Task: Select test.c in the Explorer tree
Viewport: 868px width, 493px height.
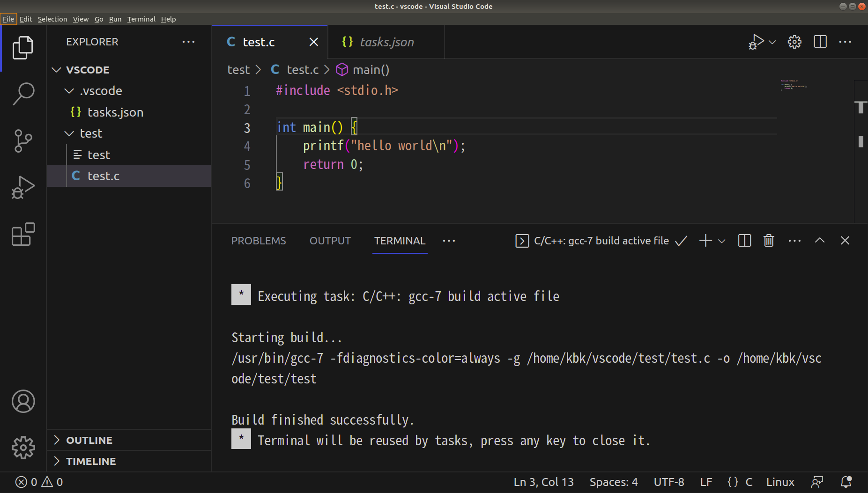Action: click(129, 176)
